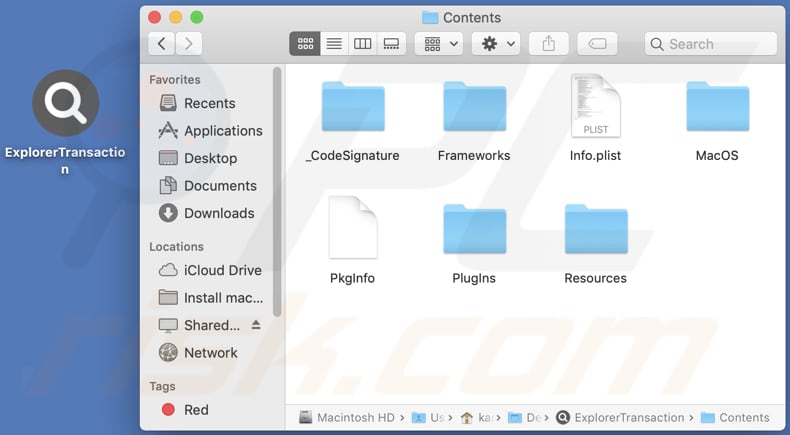The image size is (790, 435).
Task: Click the Tags section header
Action: click(162, 386)
